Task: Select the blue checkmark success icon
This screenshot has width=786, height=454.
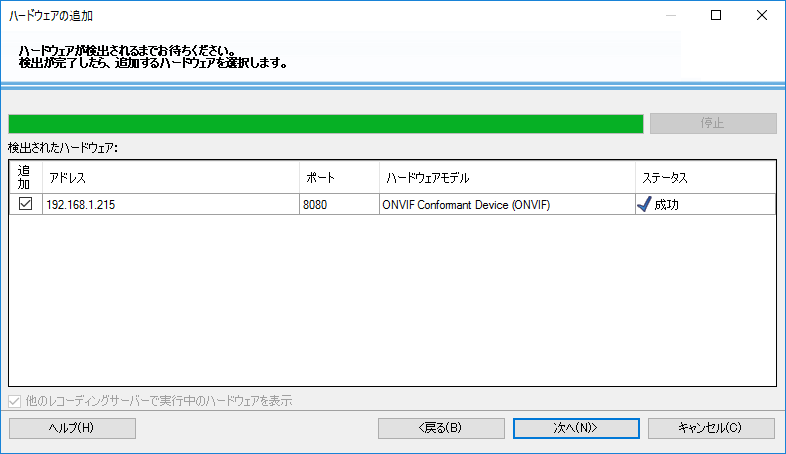Action: (644, 204)
